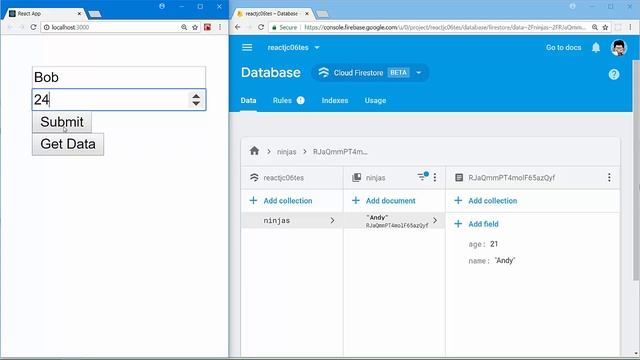The height and width of the screenshot is (360, 640).
Task: Open the Firebase hamburger menu
Action: [x=247, y=47]
